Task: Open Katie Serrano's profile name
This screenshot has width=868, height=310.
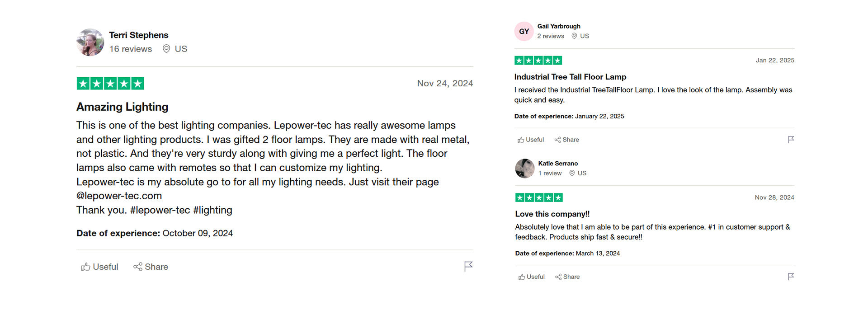Action: [x=558, y=164]
